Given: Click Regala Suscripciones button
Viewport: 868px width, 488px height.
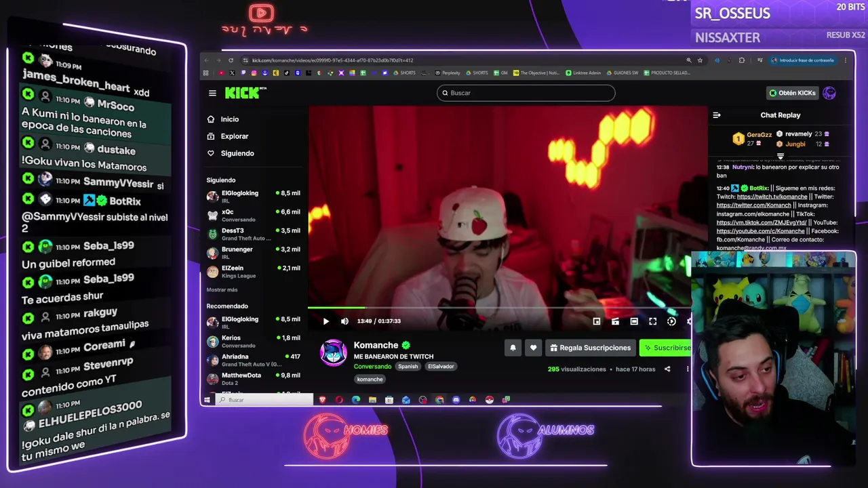Looking at the screenshot, I should 590,348.
